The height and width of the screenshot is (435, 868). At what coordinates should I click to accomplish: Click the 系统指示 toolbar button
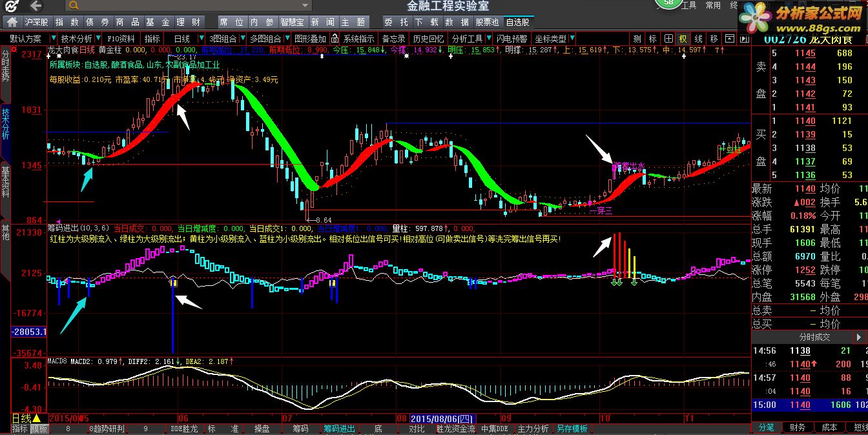coord(358,39)
